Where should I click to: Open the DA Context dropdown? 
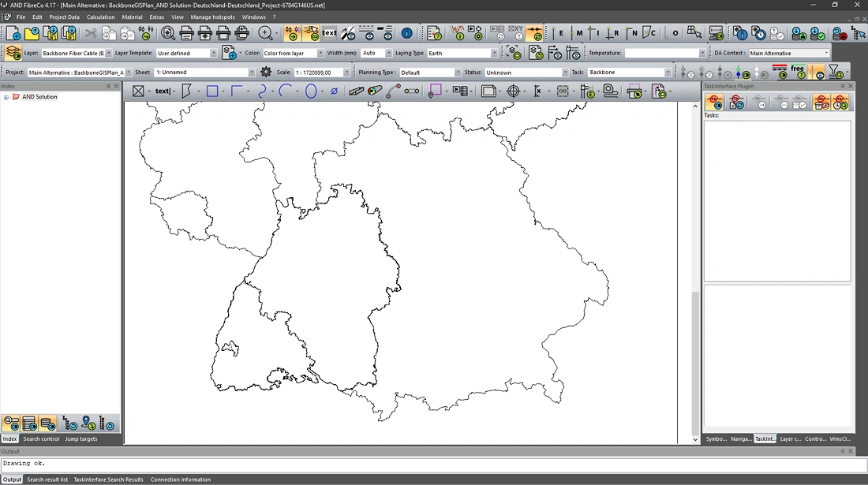(x=789, y=53)
